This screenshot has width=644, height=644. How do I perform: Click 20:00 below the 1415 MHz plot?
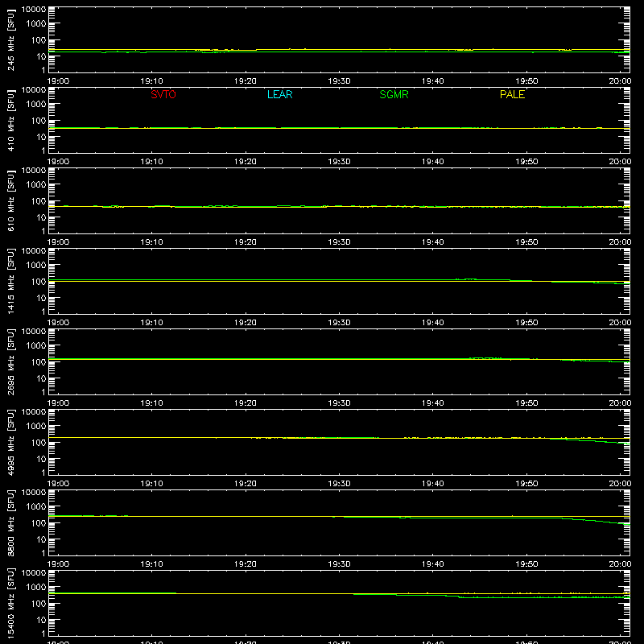[620, 323]
